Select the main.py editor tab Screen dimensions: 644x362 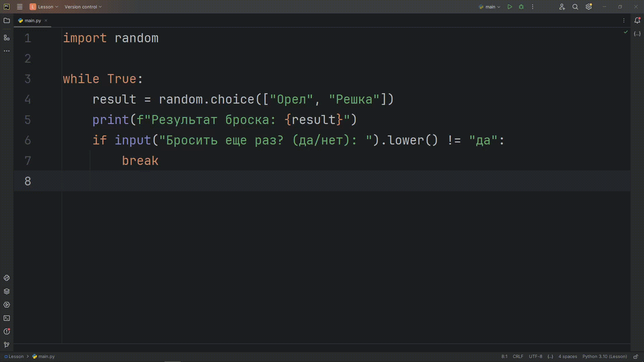coord(33,20)
